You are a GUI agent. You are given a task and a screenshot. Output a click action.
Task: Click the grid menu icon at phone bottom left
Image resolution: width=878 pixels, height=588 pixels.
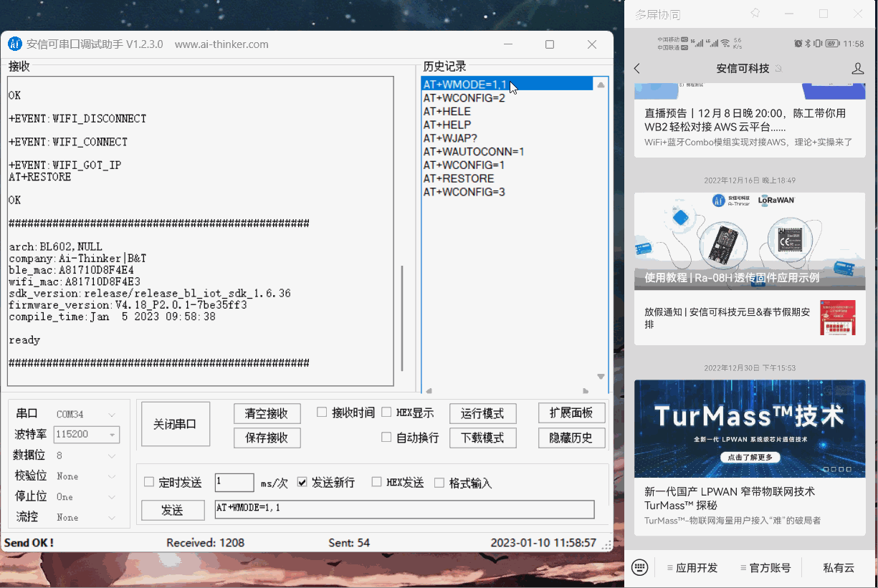click(x=639, y=567)
